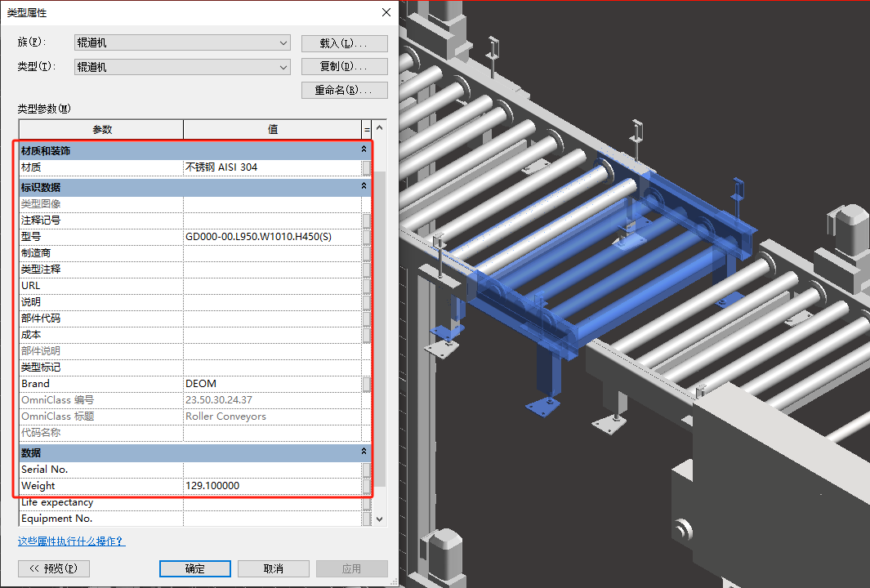
Task: Open the 这些属性执行什么操作? help link
Action: (72, 541)
